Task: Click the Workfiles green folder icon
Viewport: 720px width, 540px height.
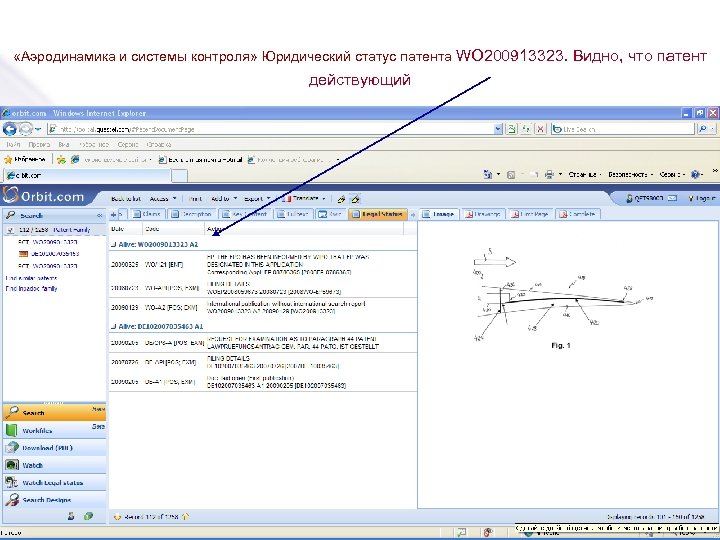Action: tap(11, 430)
